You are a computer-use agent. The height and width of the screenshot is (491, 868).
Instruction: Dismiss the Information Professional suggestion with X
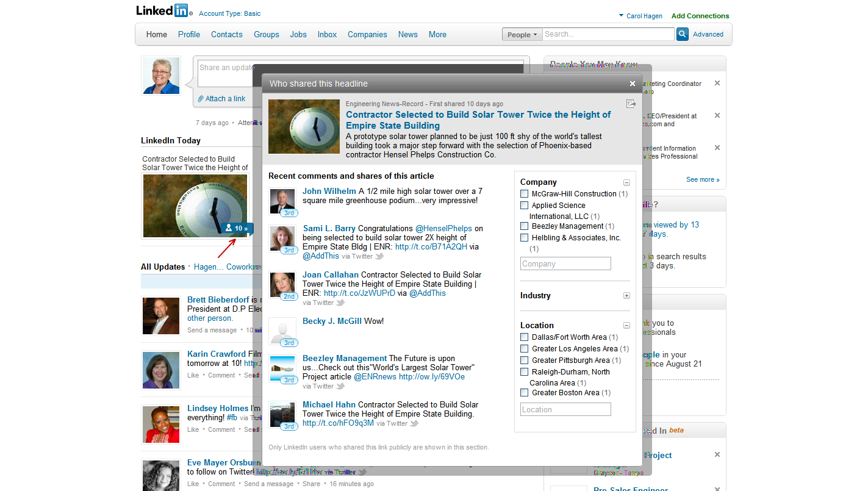(717, 148)
